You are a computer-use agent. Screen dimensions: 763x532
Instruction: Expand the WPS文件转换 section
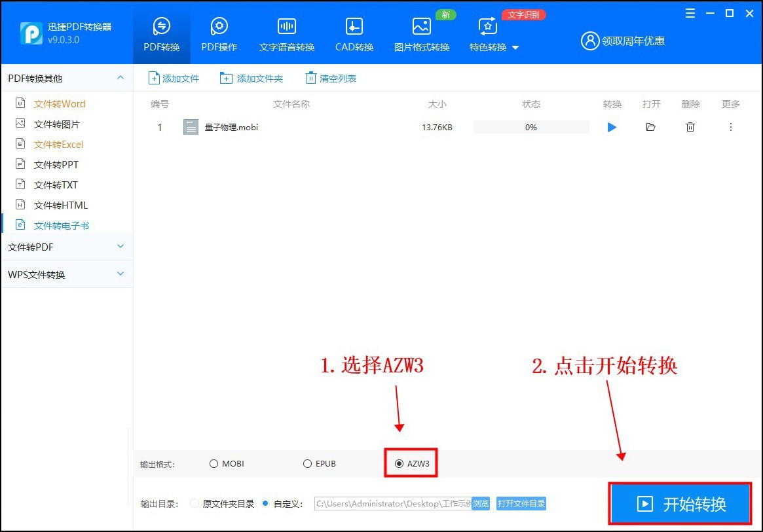(65, 274)
